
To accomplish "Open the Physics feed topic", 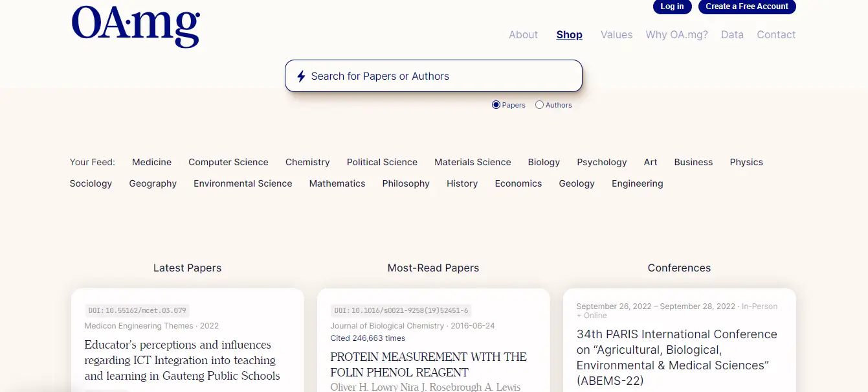I will click(746, 162).
